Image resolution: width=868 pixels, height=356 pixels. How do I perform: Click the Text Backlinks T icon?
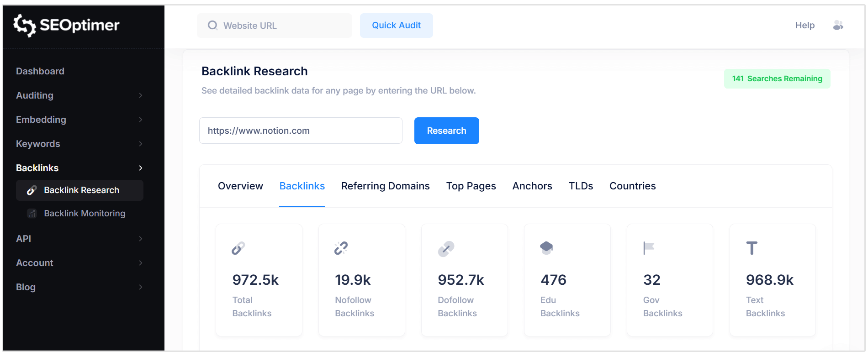(x=752, y=248)
